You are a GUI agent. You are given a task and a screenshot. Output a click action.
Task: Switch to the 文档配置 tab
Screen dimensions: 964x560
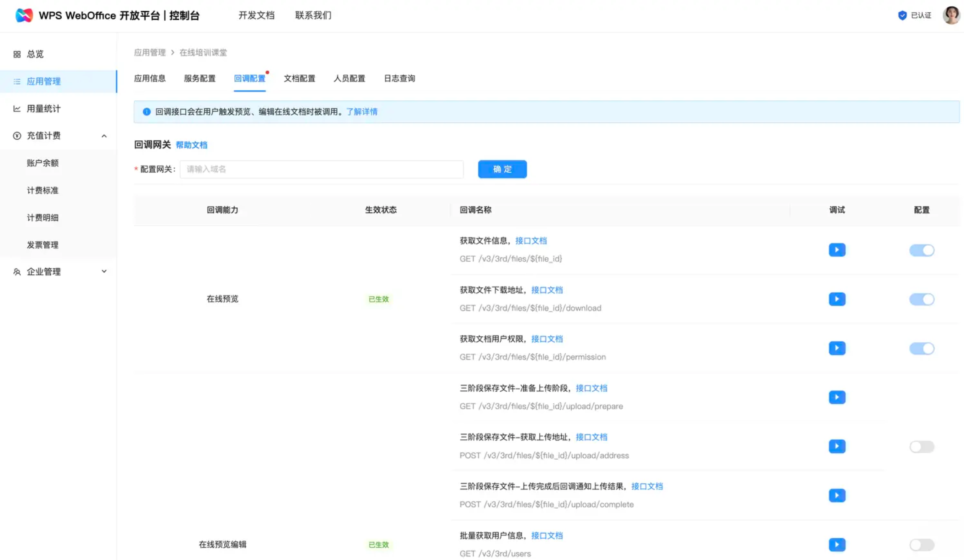point(299,78)
